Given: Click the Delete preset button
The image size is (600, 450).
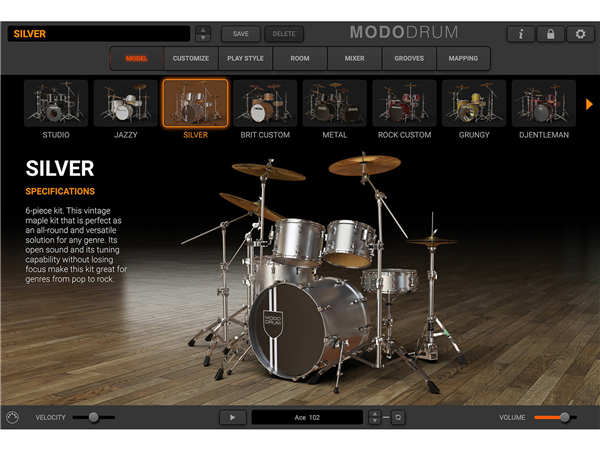Looking at the screenshot, I should click(x=284, y=34).
